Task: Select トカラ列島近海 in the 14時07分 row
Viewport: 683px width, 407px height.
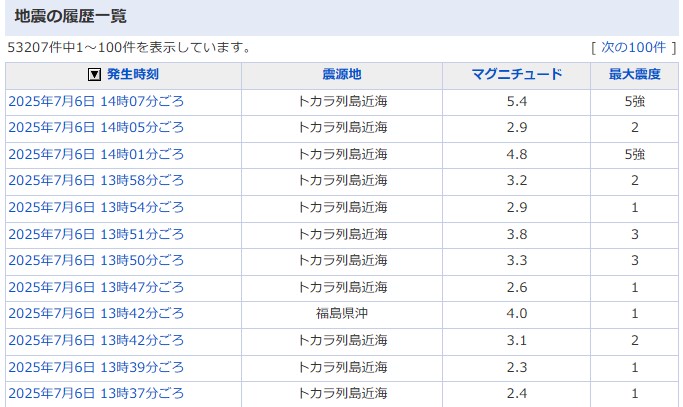Action: tap(342, 102)
